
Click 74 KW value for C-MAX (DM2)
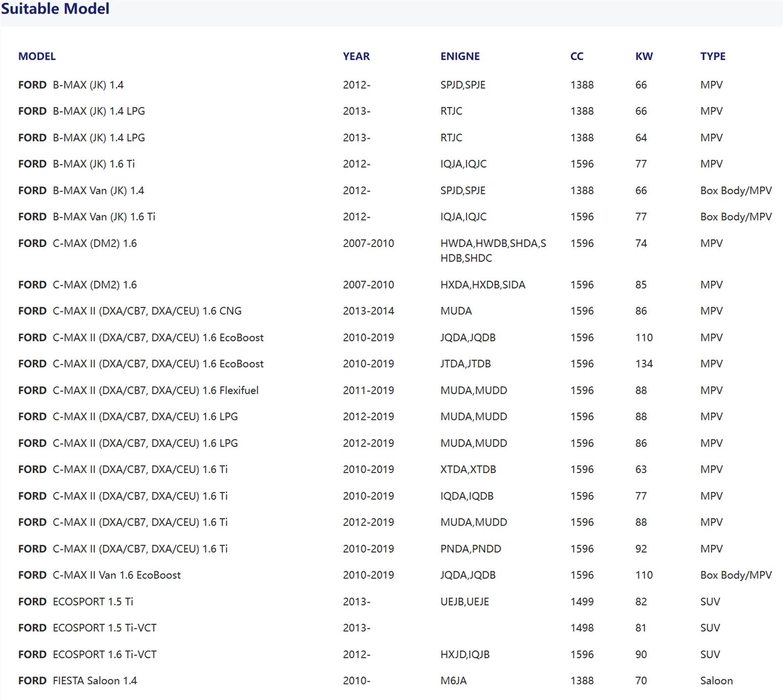[x=641, y=243]
